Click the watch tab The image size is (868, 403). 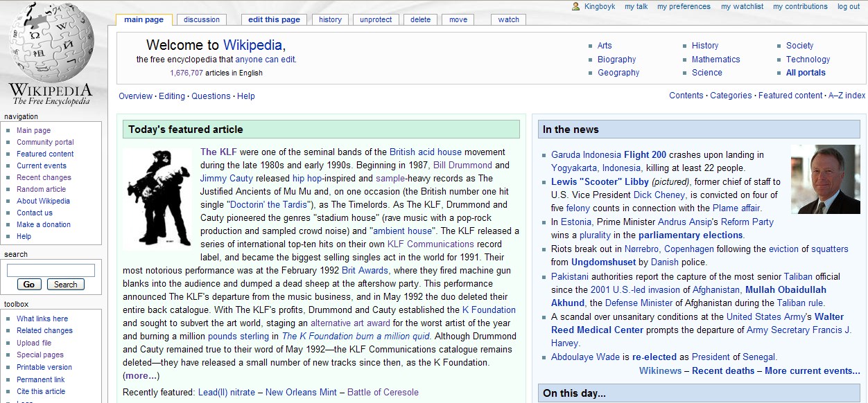click(x=508, y=19)
